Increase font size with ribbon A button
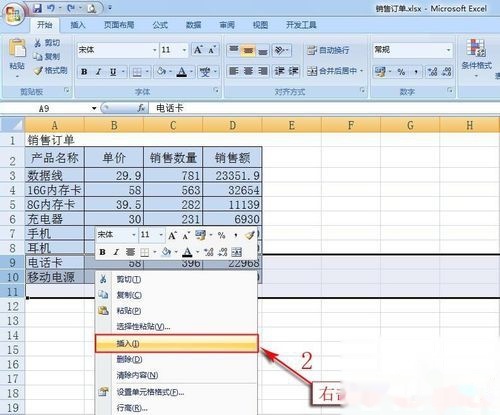 click(x=198, y=50)
